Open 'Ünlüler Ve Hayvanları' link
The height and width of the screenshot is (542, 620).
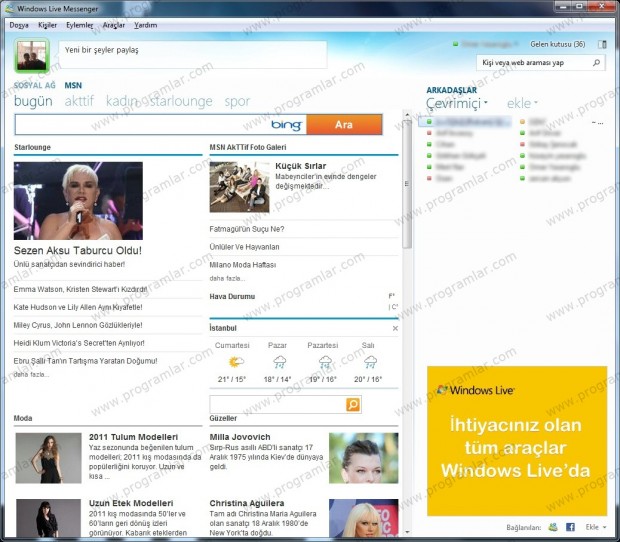click(x=244, y=247)
